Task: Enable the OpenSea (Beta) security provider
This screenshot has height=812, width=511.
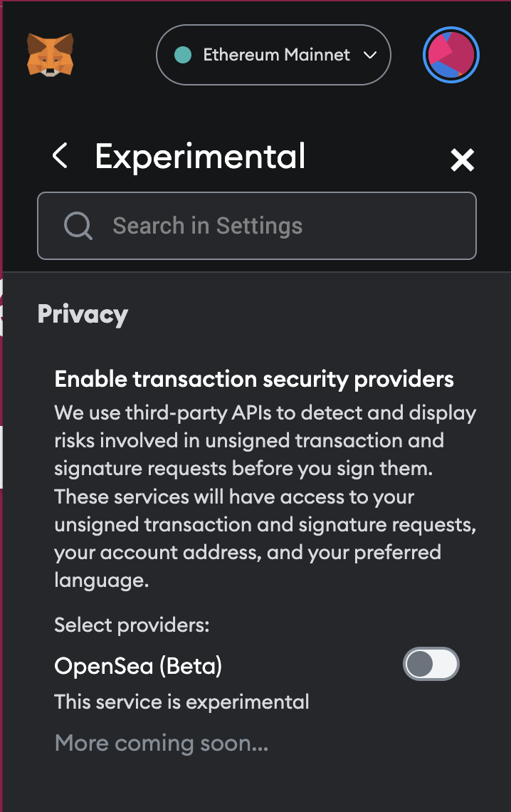Action: click(431, 664)
